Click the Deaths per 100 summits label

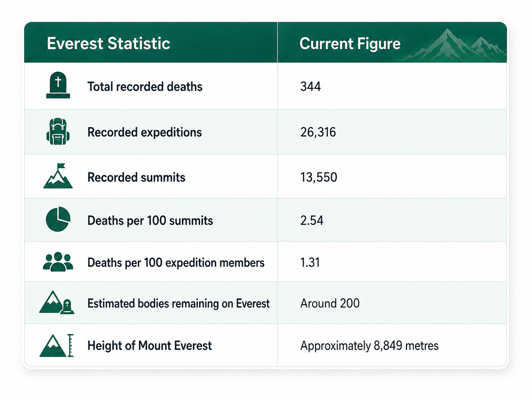point(150,220)
